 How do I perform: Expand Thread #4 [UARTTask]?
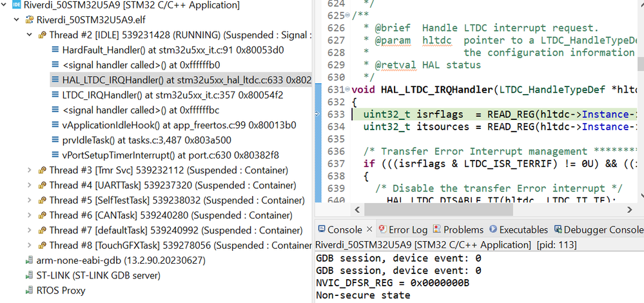pyautogui.click(x=29, y=185)
